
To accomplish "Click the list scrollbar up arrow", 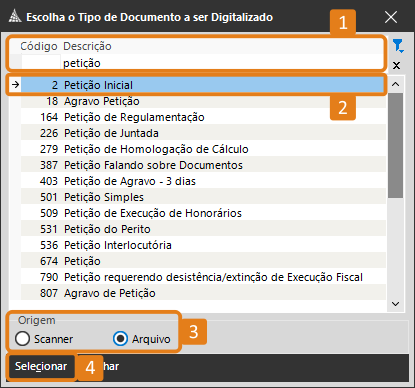I will [396, 84].
